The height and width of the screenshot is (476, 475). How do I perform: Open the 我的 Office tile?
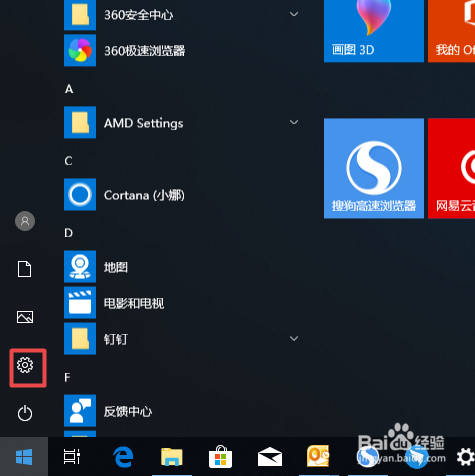451,30
